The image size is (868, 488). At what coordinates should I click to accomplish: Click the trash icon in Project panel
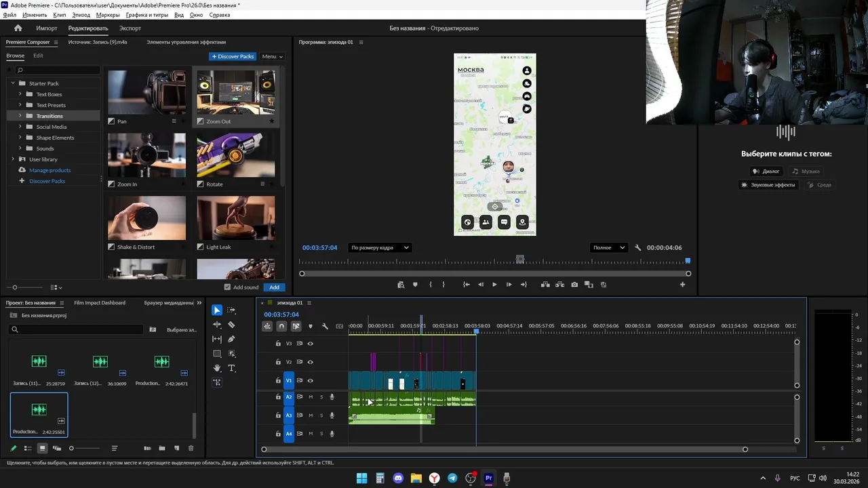point(191,448)
